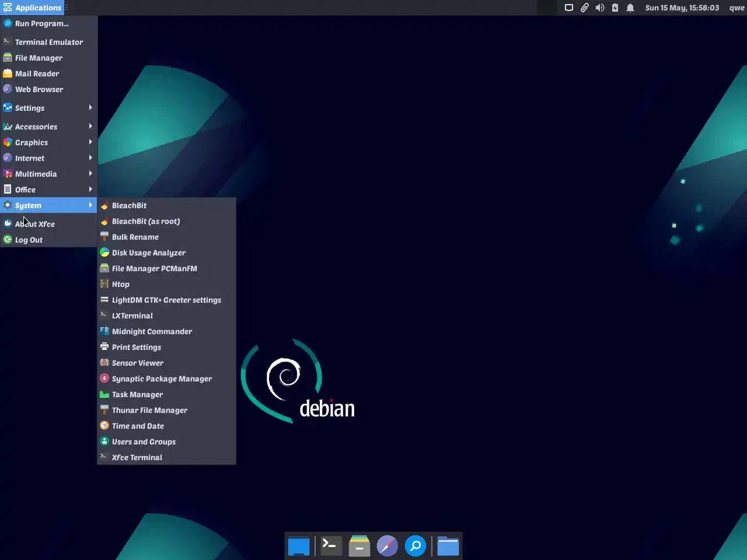Click the date and time clock
This screenshot has height=560, width=747.
tap(682, 8)
